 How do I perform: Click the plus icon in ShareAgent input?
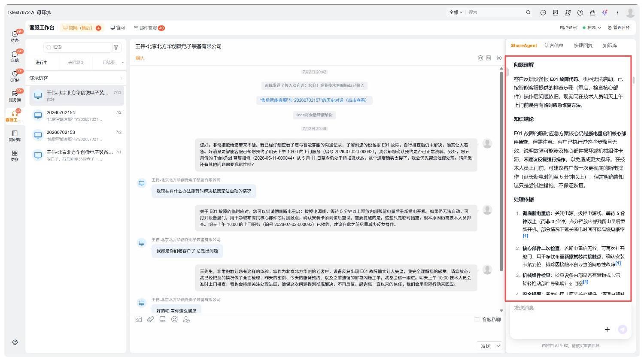(x=607, y=329)
